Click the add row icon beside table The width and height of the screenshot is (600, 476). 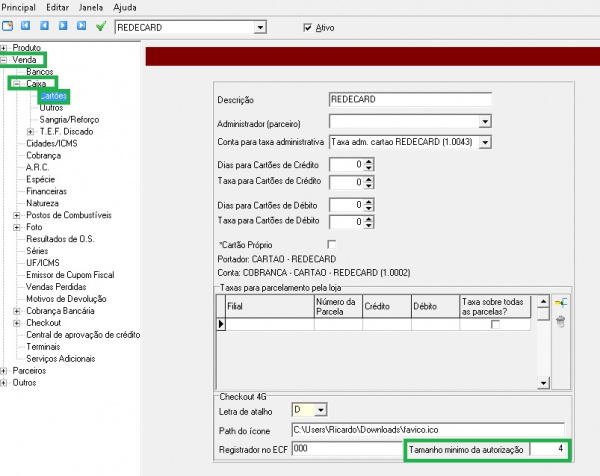pos(560,303)
